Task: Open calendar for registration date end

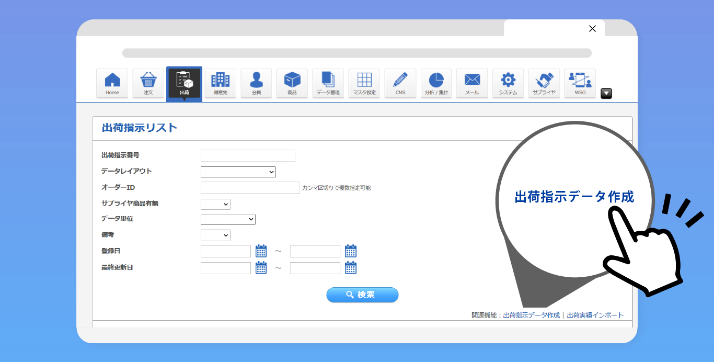Action: 351,251
